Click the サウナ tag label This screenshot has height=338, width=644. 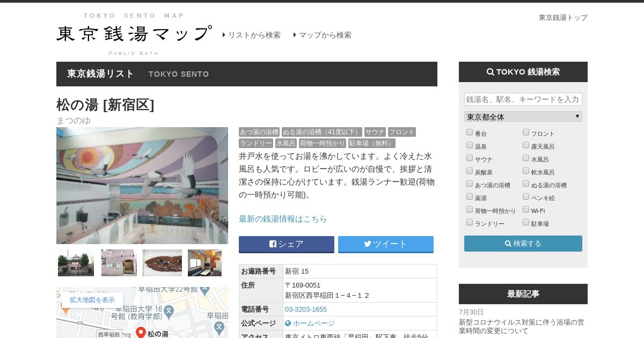375,132
